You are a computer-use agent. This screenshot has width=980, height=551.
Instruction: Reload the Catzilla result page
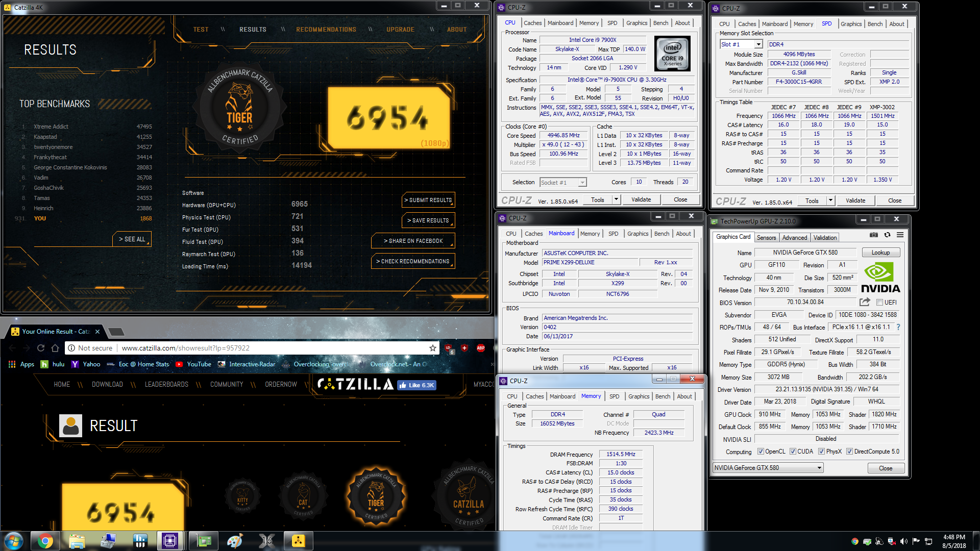(41, 348)
